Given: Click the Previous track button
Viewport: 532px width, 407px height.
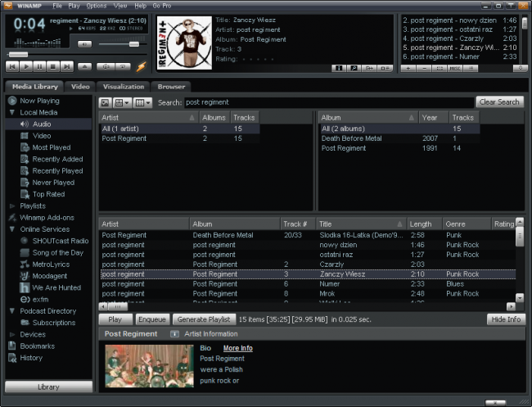Looking at the screenshot, I should [12, 66].
